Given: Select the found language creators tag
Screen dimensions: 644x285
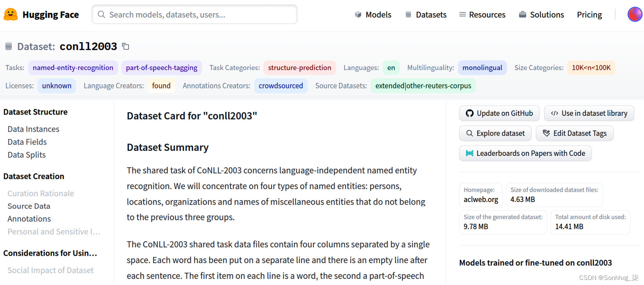Looking at the screenshot, I should click(161, 86).
